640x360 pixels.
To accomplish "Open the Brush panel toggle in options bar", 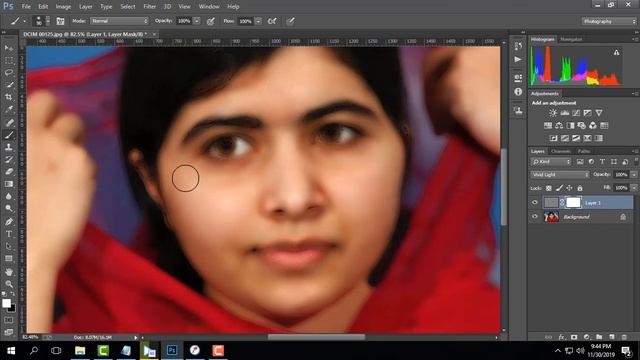I will click(60, 21).
